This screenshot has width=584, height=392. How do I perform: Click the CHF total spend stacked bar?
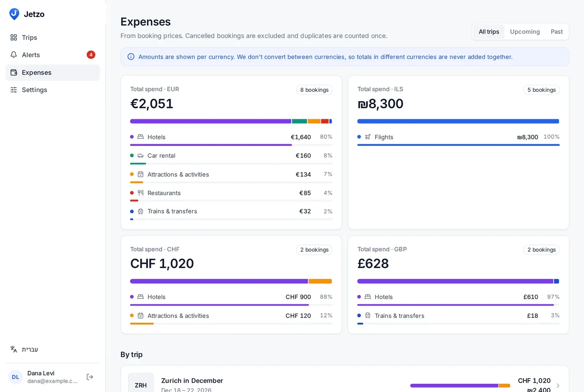click(231, 281)
